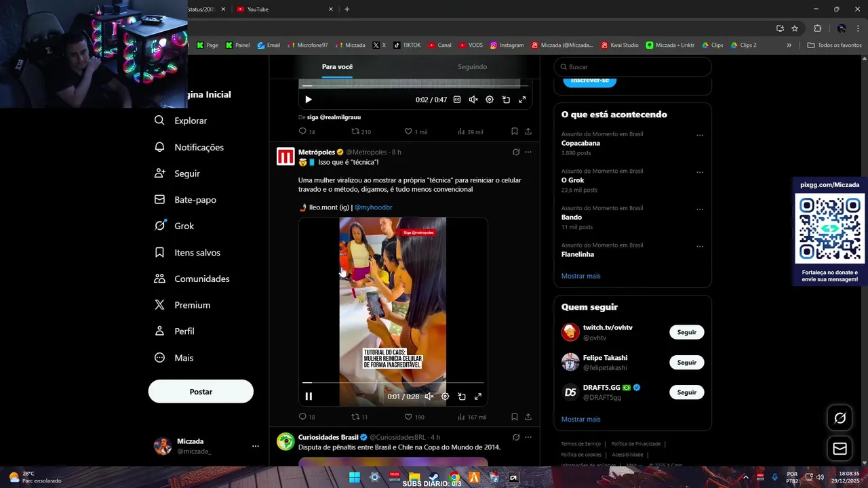Open the Metrópoles profile avatar
The image size is (868, 488).
point(285,157)
